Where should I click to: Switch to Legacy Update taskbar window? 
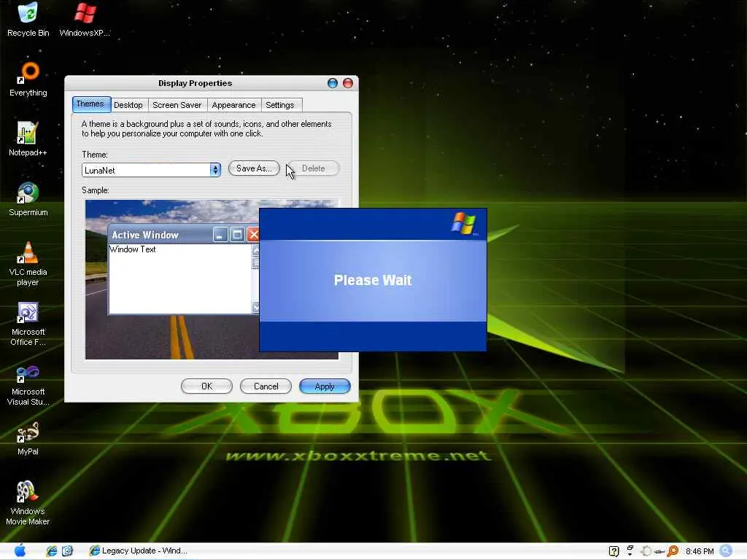pyautogui.click(x=138, y=551)
